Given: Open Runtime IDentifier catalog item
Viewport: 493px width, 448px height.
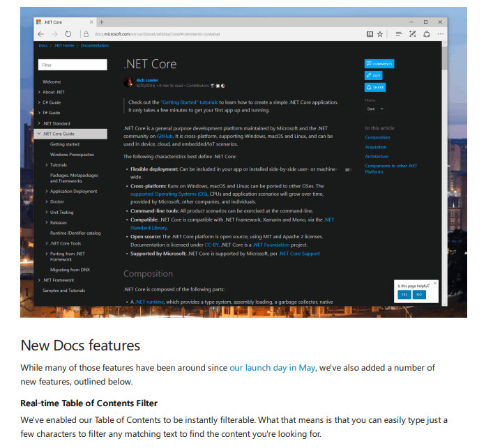Looking at the screenshot, I should tap(75, 233).
